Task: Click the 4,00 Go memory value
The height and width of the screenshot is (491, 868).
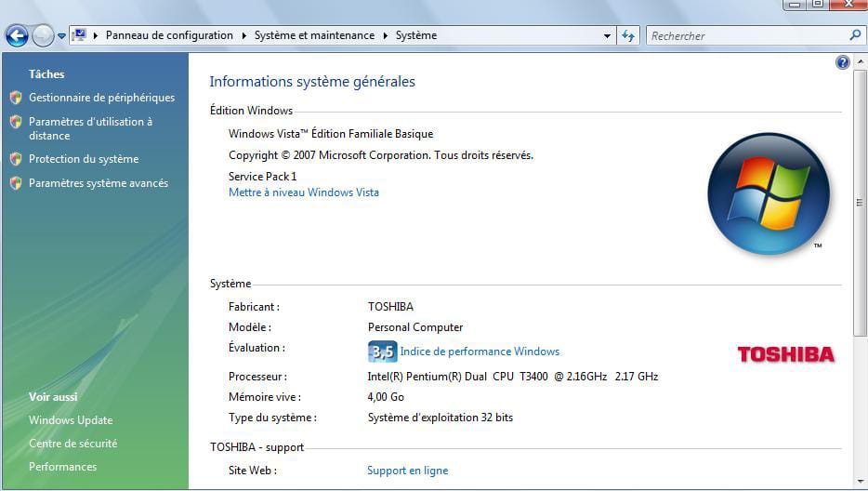Action: click(x=386, y=397)
